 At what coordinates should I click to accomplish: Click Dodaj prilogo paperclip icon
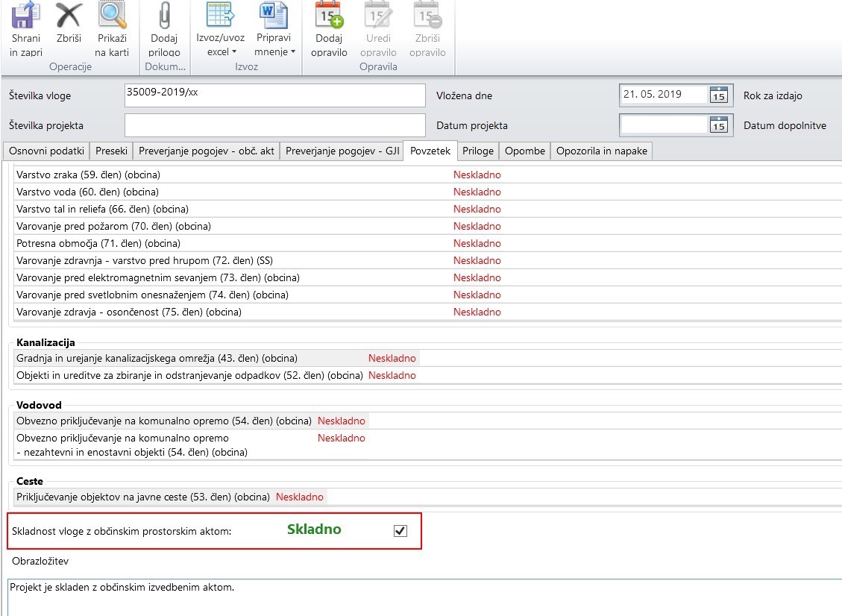coord(164,16)
